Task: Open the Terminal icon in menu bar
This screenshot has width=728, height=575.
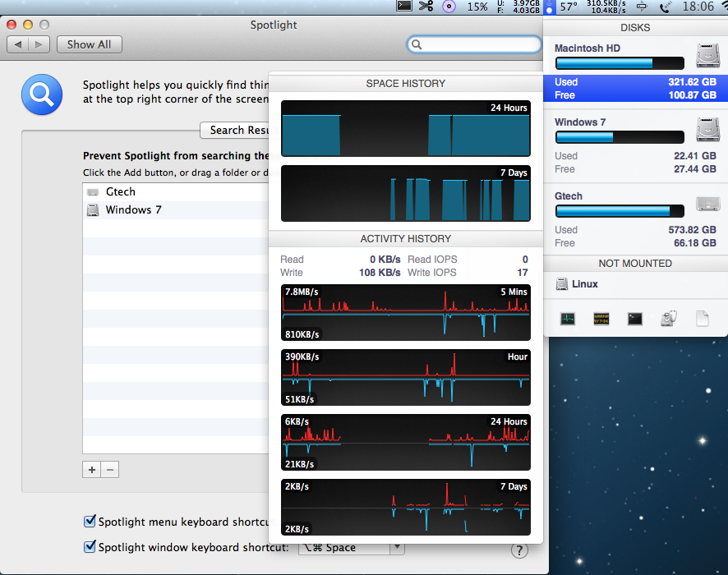Action: (404, 6)
